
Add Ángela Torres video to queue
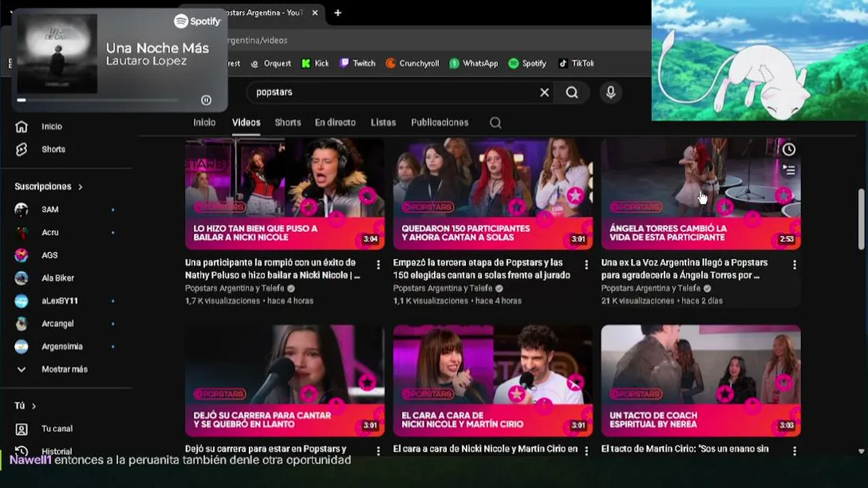[x=789, y=170]
